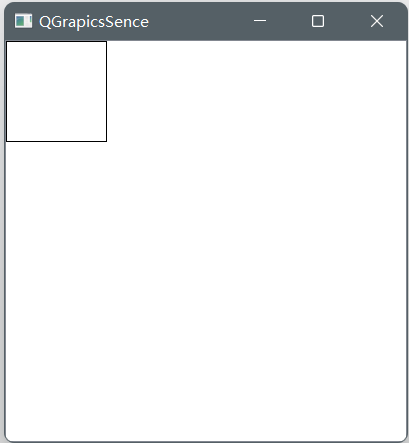The height and width of the screenshot is (443, 409).
Task: Select the black-outlined square item's interior
Action: coord(56,91)
